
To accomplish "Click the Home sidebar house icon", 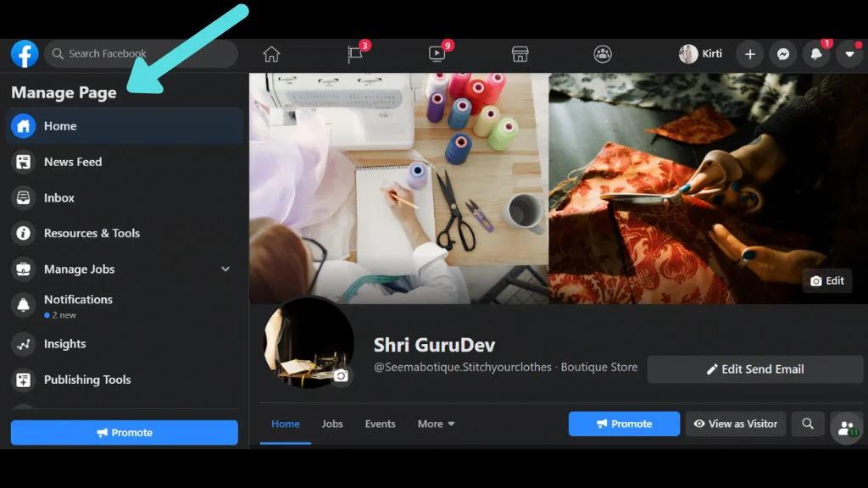I will click(x=23, y=126).
